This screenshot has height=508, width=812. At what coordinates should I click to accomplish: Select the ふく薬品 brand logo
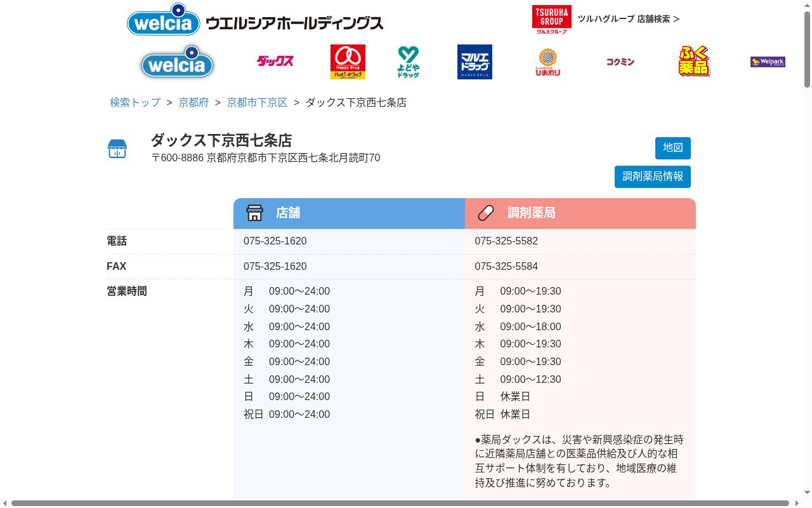click(x=694, y=62)
